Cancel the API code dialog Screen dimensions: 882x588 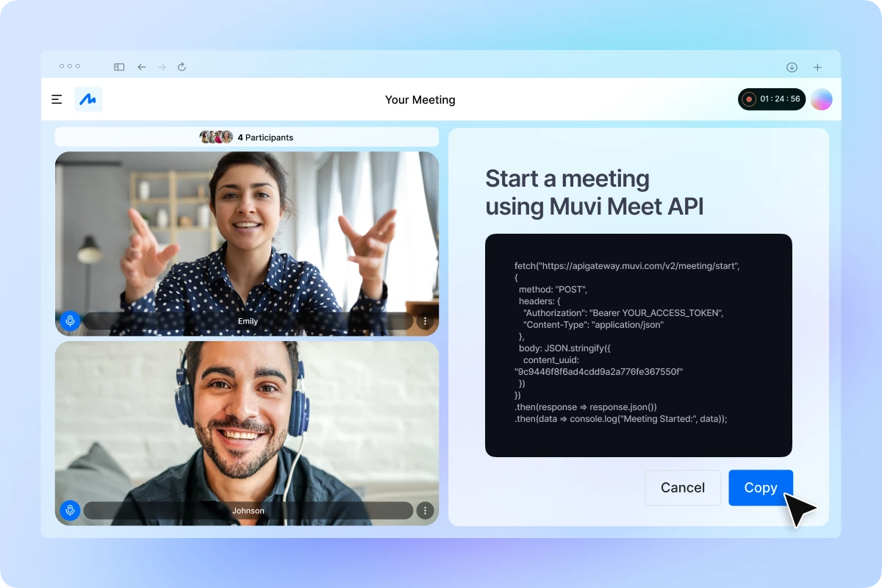683,487
